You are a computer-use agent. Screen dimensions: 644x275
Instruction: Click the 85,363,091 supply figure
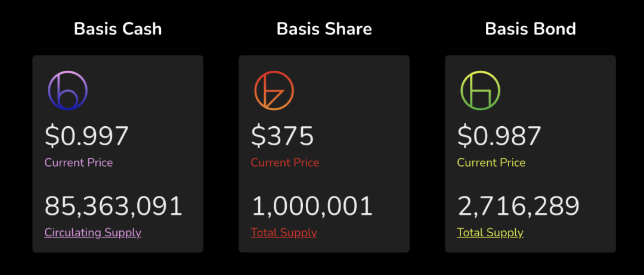tap(113, 206)
